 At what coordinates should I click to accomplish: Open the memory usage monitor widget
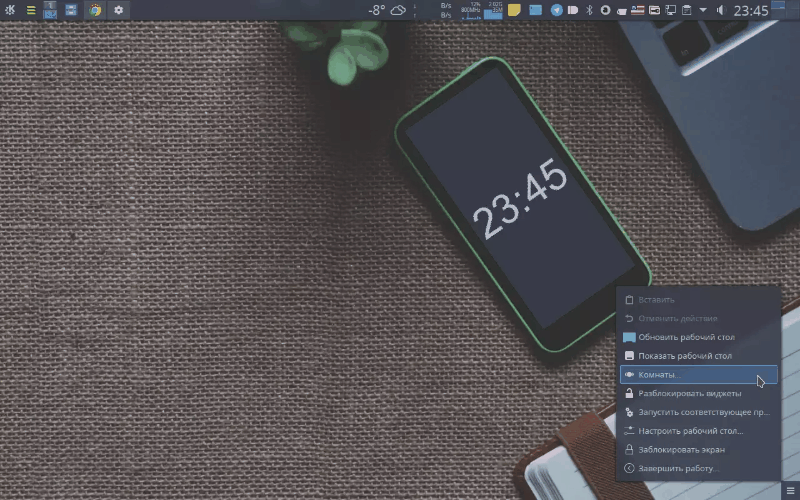click(493, 10)
